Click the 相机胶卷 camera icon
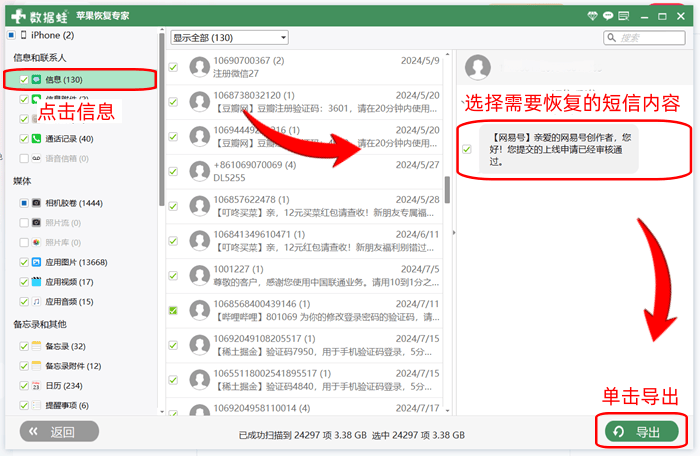 36,202
